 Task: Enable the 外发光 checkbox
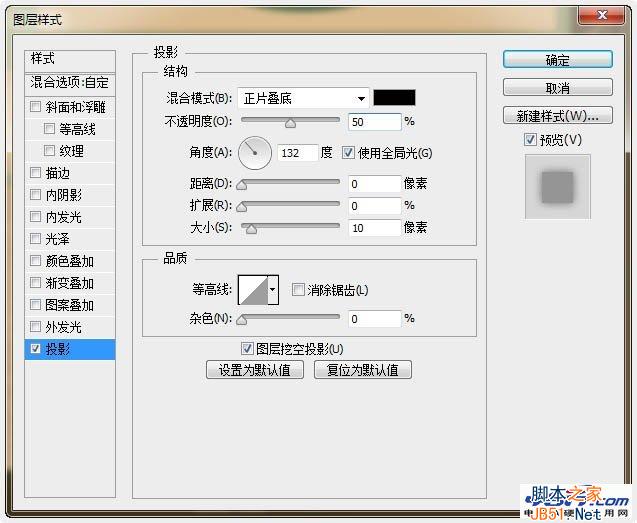click(x=35, y=326)
